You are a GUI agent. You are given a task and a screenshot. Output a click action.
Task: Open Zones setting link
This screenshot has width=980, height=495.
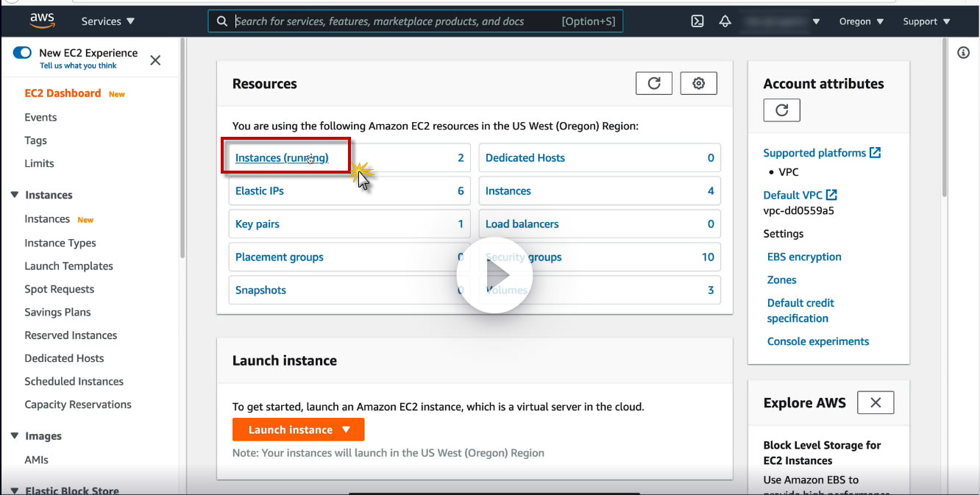[781, 279]
